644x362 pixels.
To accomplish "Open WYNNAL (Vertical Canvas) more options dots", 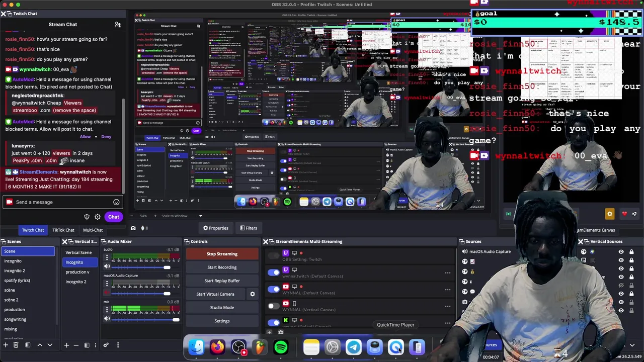I will tap(447, 306).
